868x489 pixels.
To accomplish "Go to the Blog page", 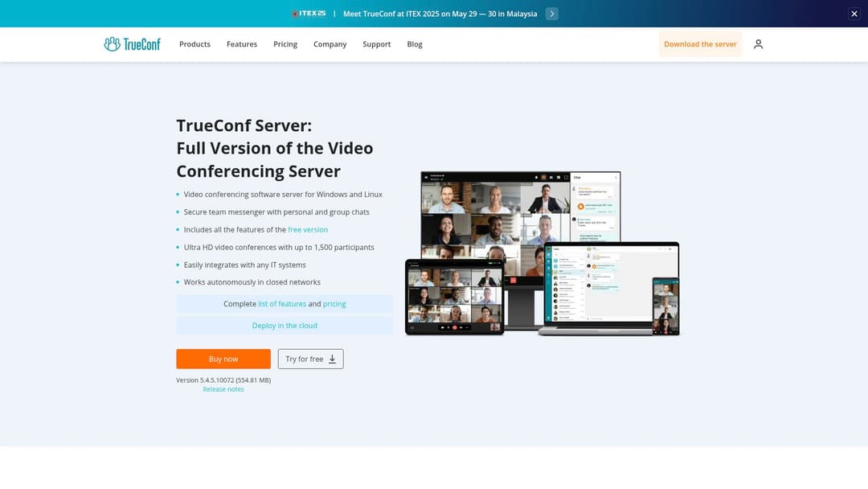I will (x=415, y=44).
